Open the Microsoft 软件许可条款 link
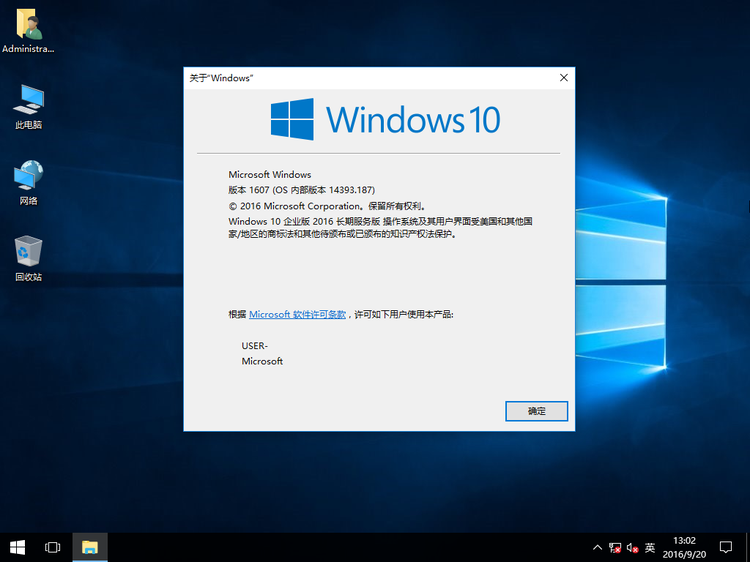This screenshot has width=750, height=562. (297, 314)
